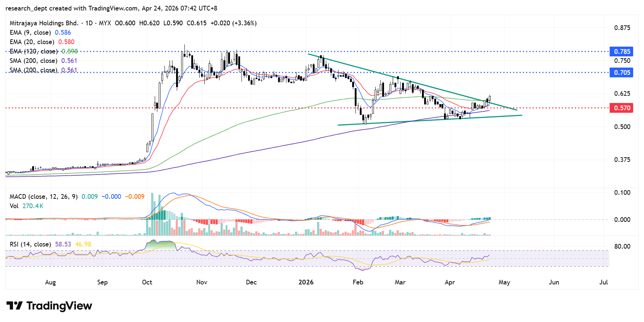Viewport: 644px width, 322px height.
Task: Click the Feb label on time axis
Action: coord(358,282)
